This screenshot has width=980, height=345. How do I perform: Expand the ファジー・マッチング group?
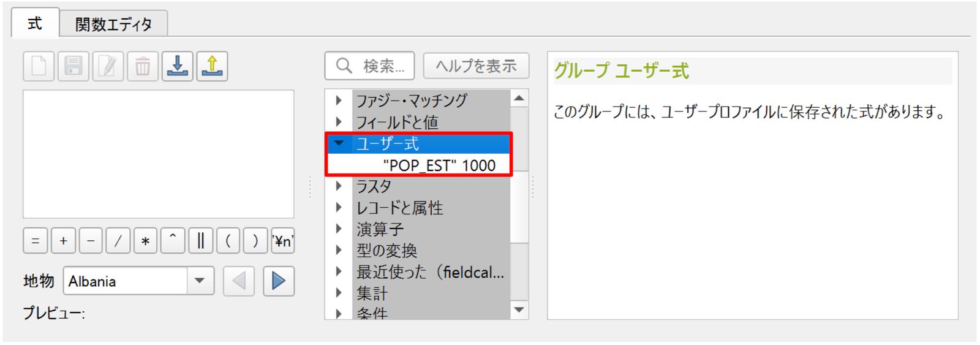tap(339, 100)
